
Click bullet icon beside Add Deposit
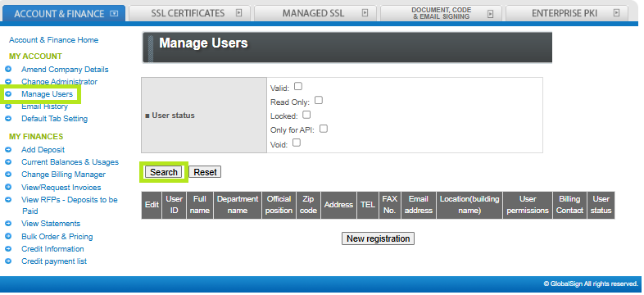(x=8, y=150)
